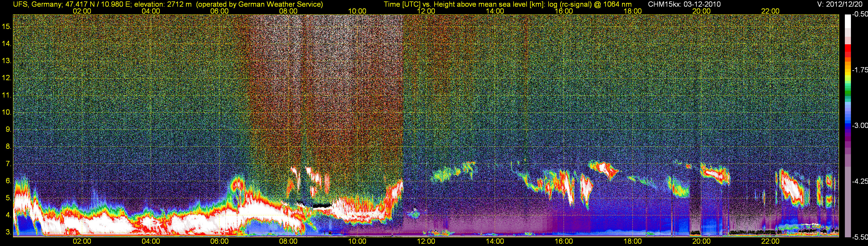Viewport: 868px width, 246px height.
Task: Click the '9.' km height axis label
Action: (x=8, y=129)
